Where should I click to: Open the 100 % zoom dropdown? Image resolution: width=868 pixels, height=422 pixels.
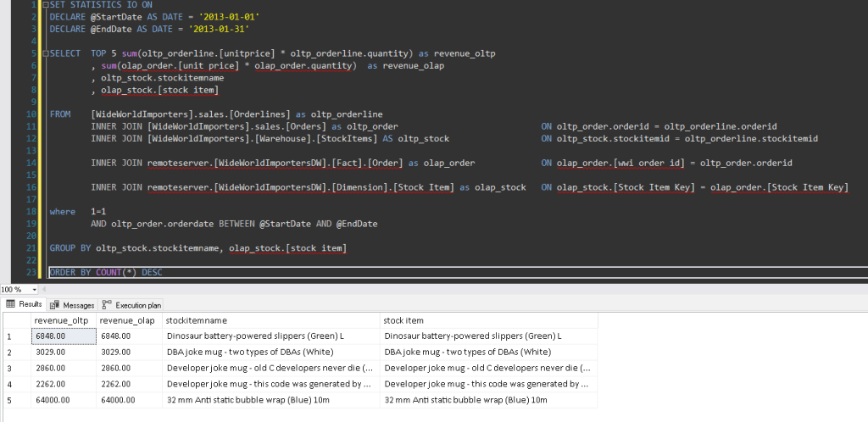35,289
